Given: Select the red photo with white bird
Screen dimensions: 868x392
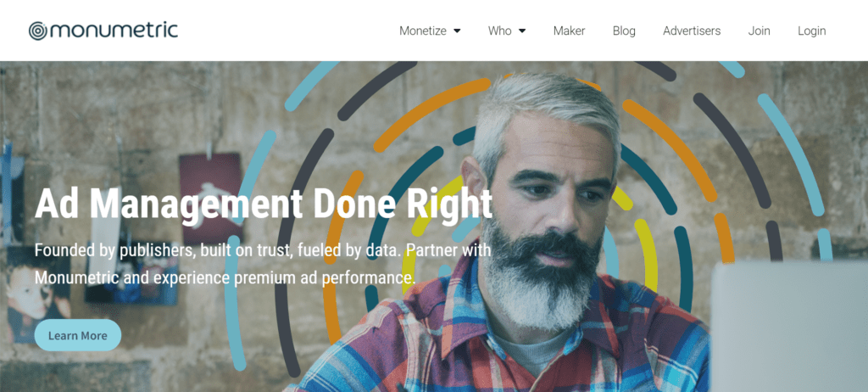Looking at the screenshot, I should click(210, 188).
